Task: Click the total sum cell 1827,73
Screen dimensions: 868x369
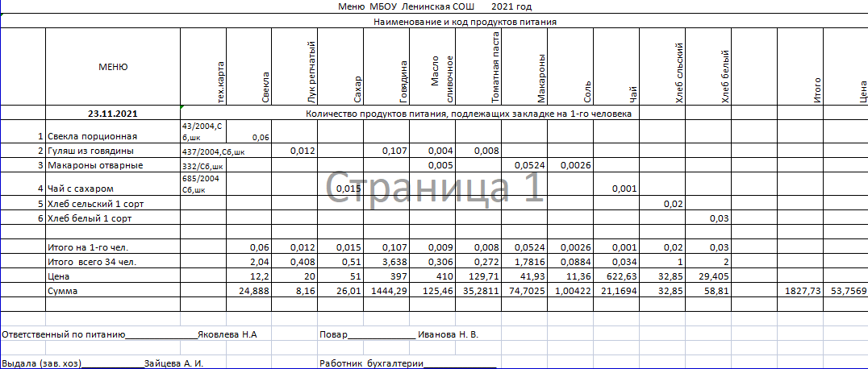Action: click(803, 291)
